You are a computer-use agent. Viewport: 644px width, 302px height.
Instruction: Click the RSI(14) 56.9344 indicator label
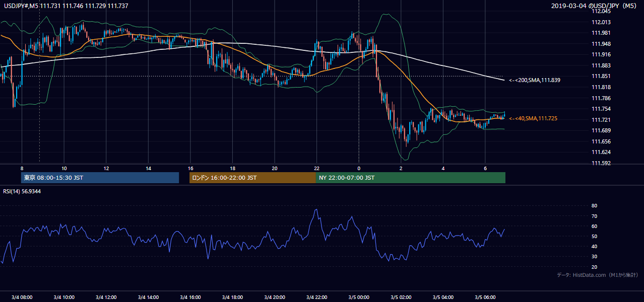click(x=22, y=191)
